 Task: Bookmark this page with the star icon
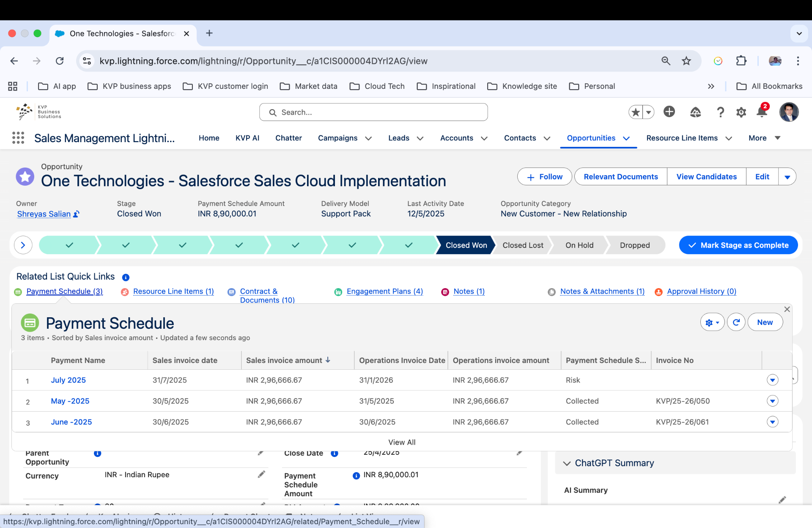tap(686, 61)
